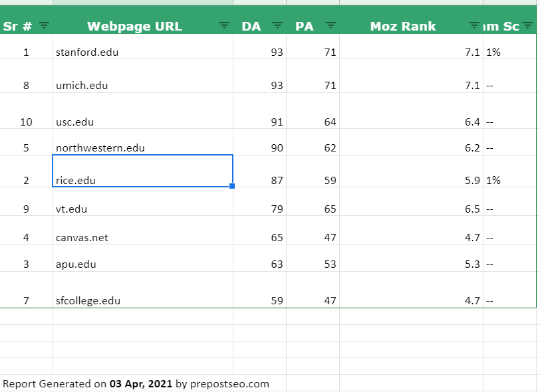Screen dimensions: 540x392
Task: Click the Moz Rank header cell
Action: click(411, 20)
